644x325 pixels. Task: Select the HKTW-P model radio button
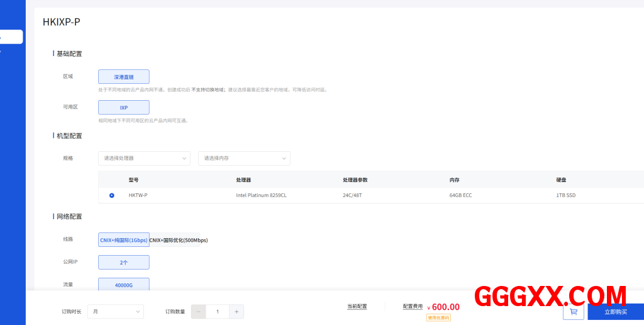pos(112,195)
